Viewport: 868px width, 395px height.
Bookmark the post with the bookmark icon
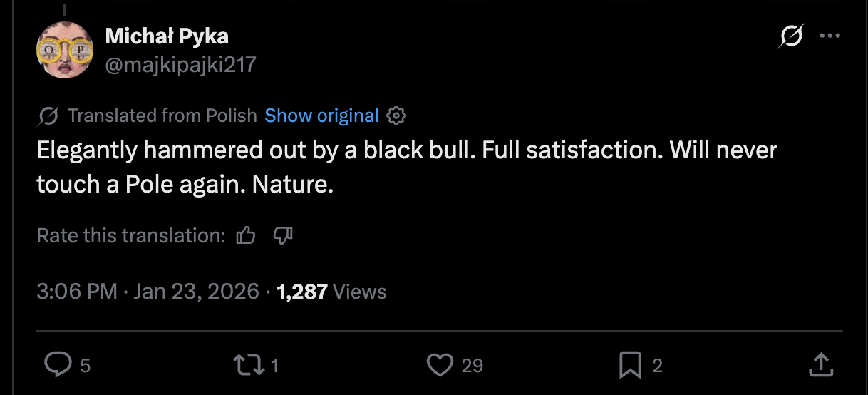(630, 366)
